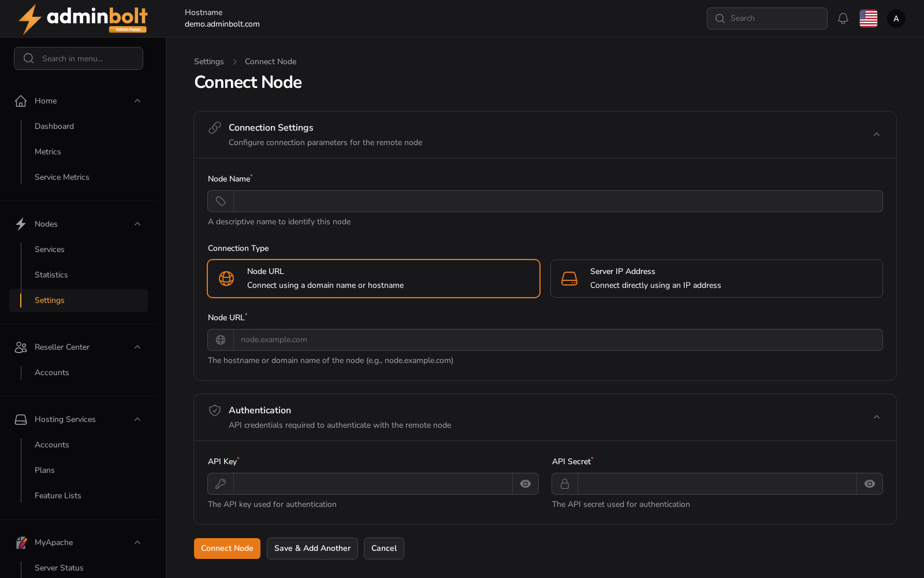This screenshot has width=924, height=578.
Task: Collapse the Nodes menu group
Action: click(137, 224)
